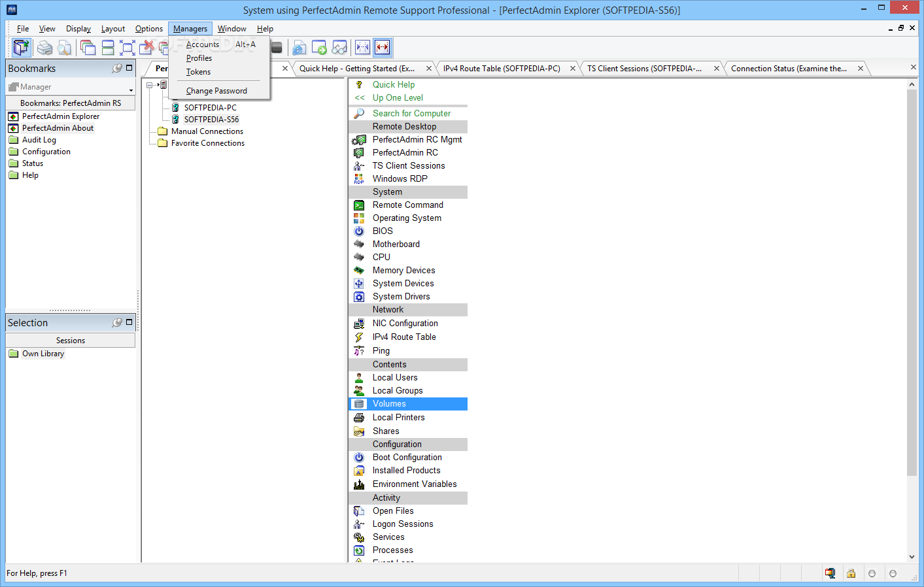Select PerfectAdmin About bookmark
Image resolution: width=924 pixels, height=587 pixels.
(58, 128)
